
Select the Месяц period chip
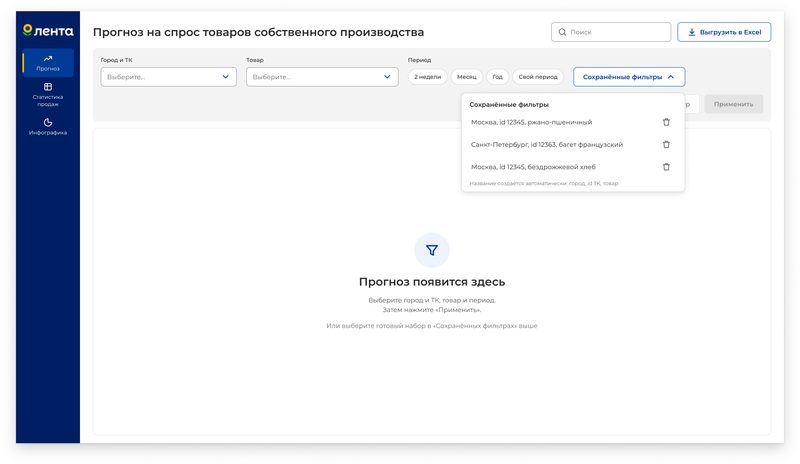[467, 77]
